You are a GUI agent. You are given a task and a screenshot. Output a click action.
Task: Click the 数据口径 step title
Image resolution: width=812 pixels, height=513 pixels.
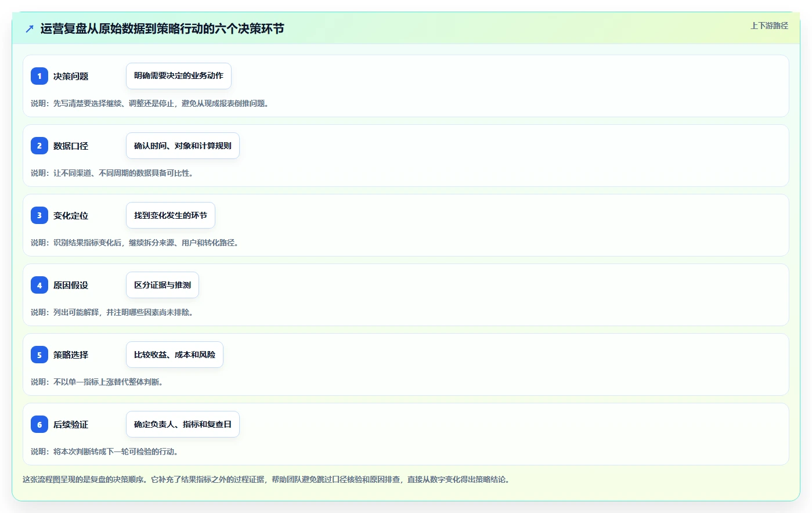click(71, 146)
